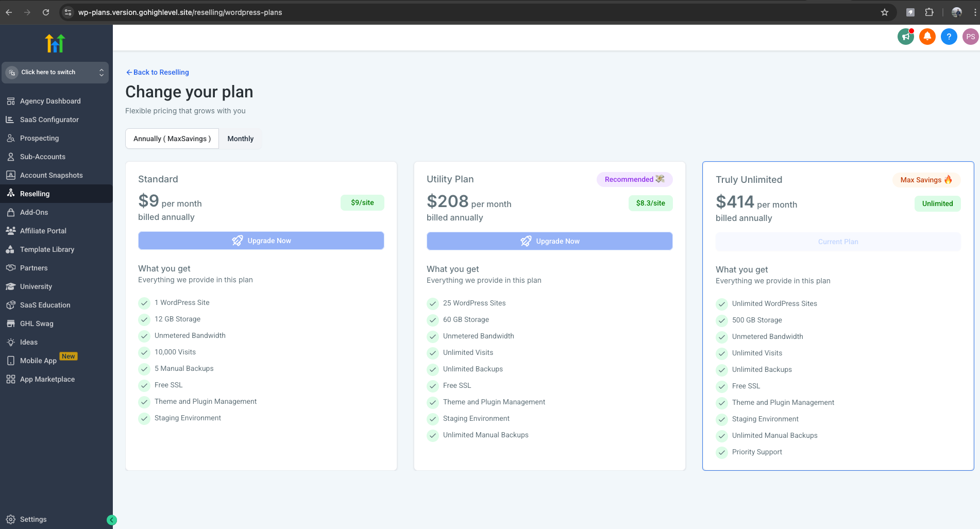Click Upgrade Now on the Standard plan
The image size is (980, 529).
click(261, 241)
